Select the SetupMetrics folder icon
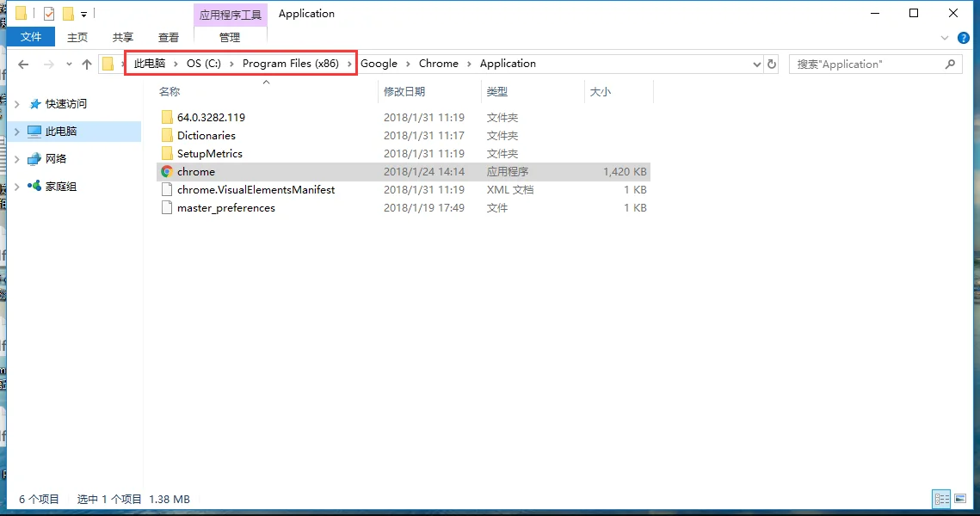980x516 pixels. (x=166, y=153)
